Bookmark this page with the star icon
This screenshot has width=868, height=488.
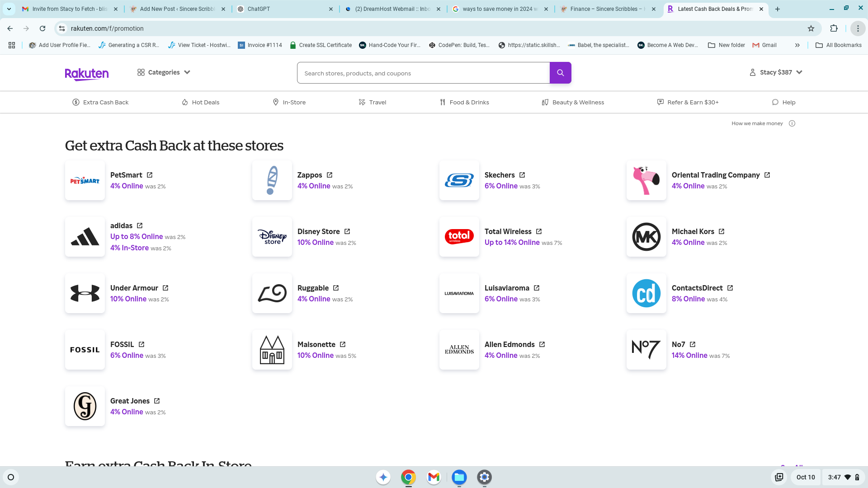[x=811, y=28]
